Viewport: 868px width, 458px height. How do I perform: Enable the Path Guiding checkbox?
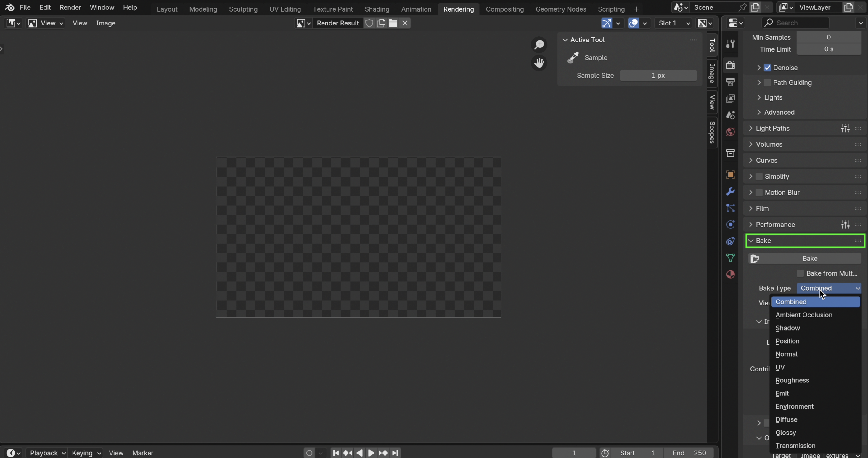[x=768, y=83]
